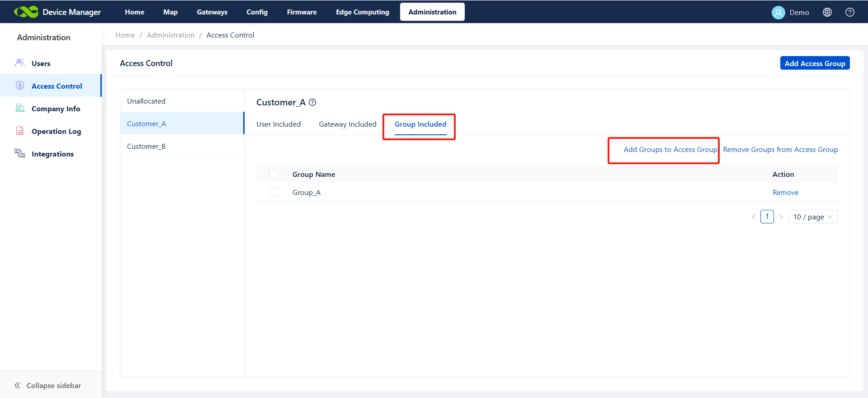Screen dimensions: 868x398
Task: Click the help question mark icon in header
Action: [849, 12]
